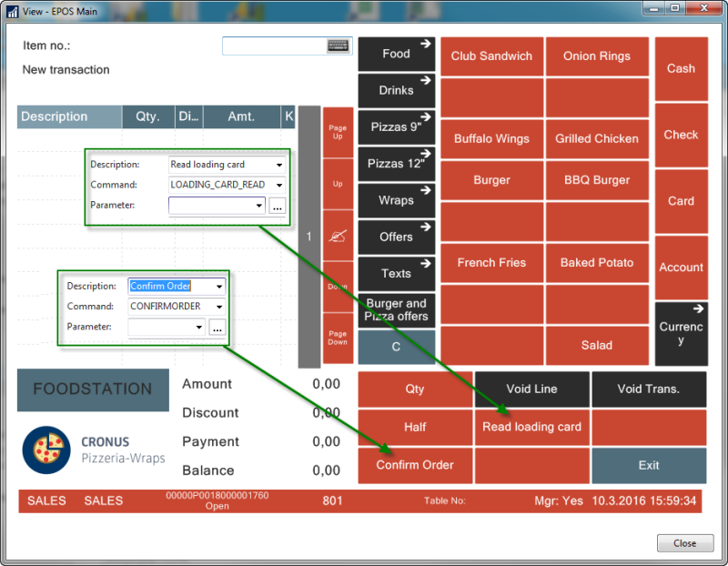The image size is (728, 566).
Task: Pay with Cash
Action: pyautogui.click(x=681, y=69)
